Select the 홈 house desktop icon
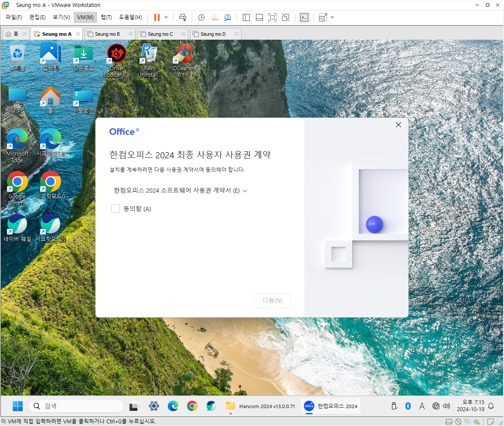The height and width of the screenshot is (426, 504). pyautogui.click(x=51, y=101)
